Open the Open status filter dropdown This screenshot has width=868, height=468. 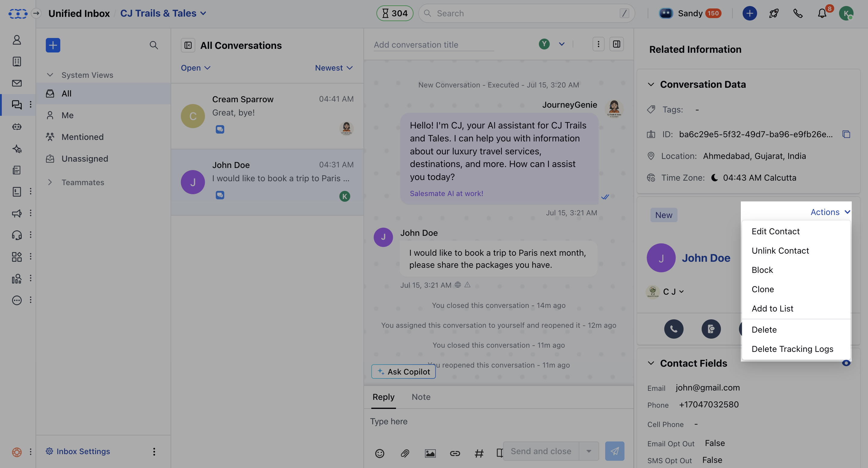click(195, 68)
